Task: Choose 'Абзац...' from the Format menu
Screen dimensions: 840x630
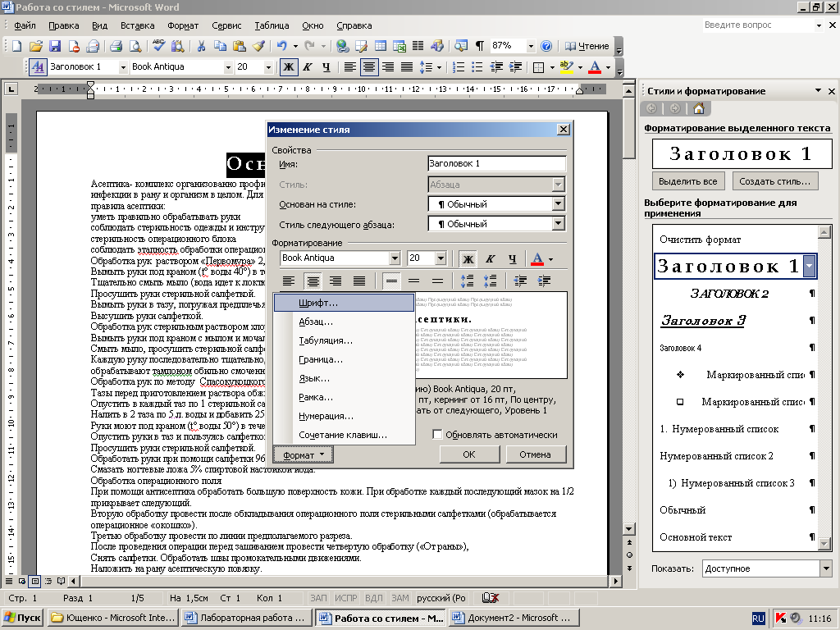Action: point(345,322)
